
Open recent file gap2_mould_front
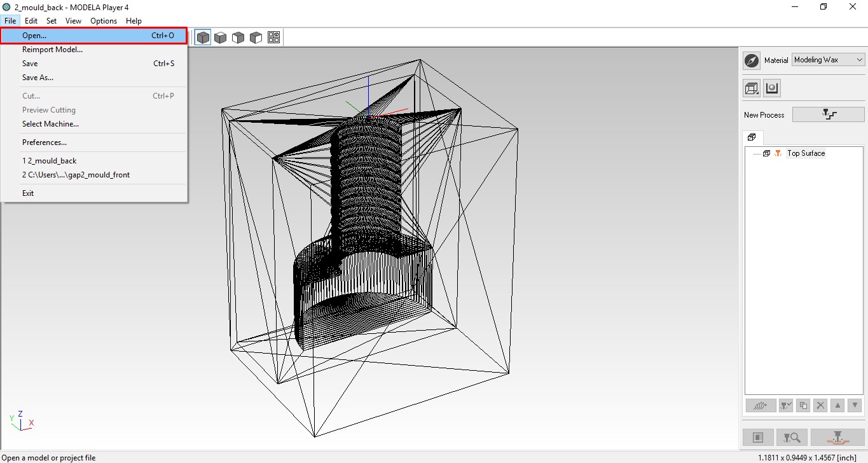coord(93,175)
